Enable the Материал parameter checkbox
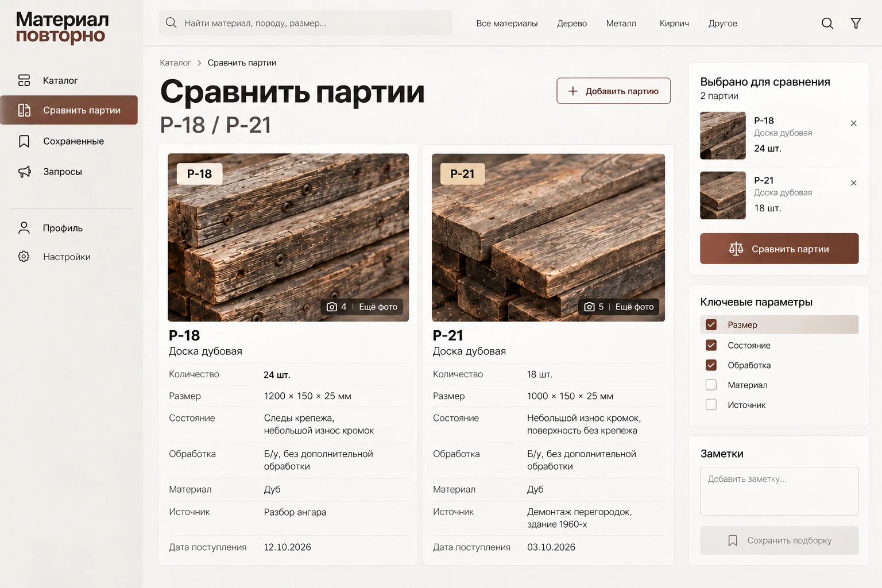882x588 pixels. [x=711, y=385]
